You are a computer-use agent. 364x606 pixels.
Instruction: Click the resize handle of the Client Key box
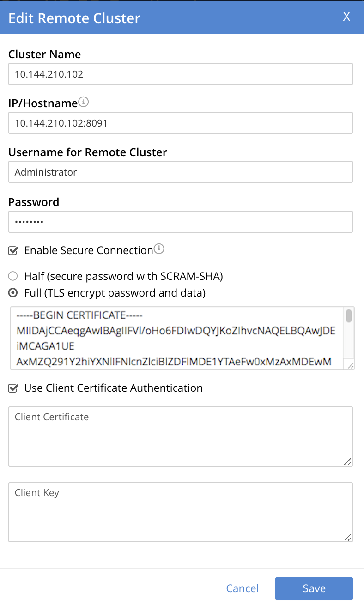(348, 538)
